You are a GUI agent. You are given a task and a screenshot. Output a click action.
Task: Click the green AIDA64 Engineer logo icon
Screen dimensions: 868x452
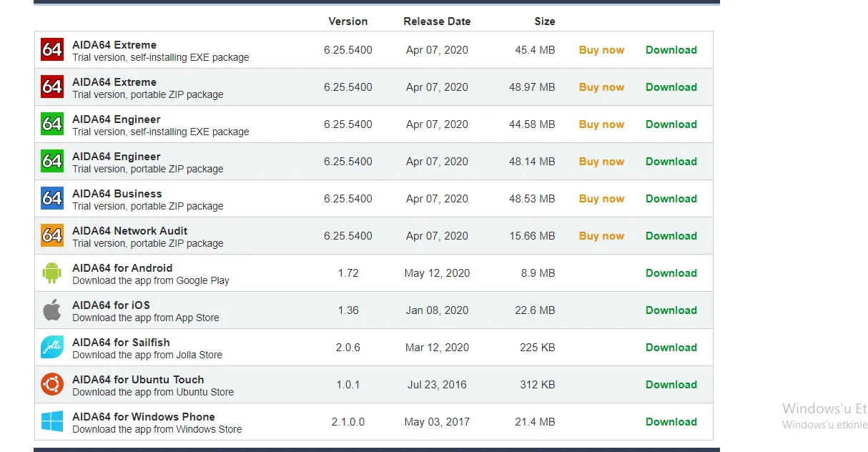click(x=51, y=124)
